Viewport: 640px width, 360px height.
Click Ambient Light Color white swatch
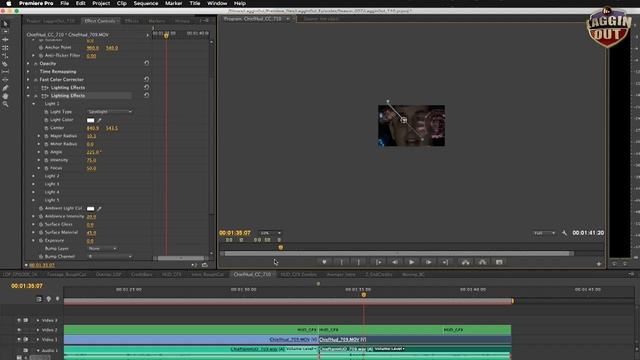91,209
